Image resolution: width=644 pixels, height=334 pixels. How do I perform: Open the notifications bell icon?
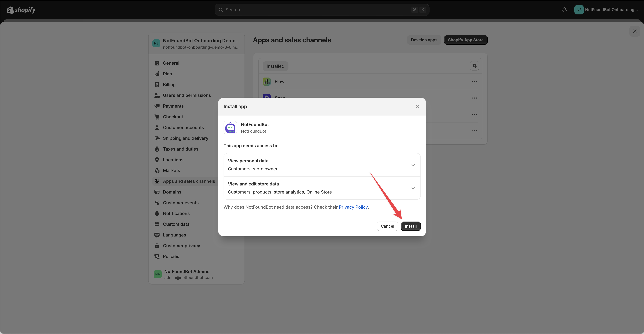pos(564,10)
